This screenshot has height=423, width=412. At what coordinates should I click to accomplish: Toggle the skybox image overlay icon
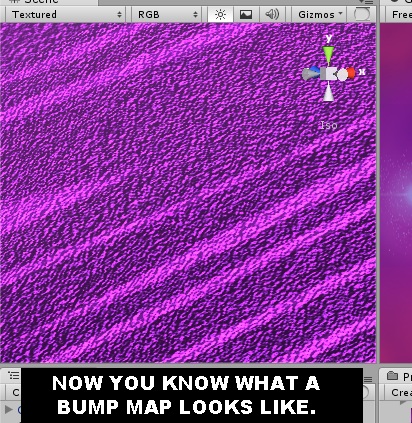pyautogui.click(x=246, y=15)
